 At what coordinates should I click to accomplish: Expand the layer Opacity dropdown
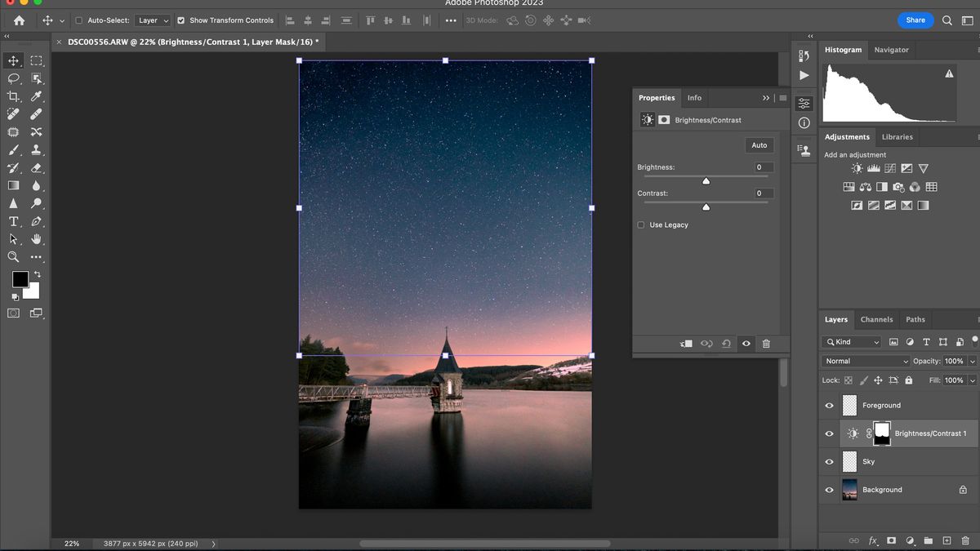pos(972,361)
